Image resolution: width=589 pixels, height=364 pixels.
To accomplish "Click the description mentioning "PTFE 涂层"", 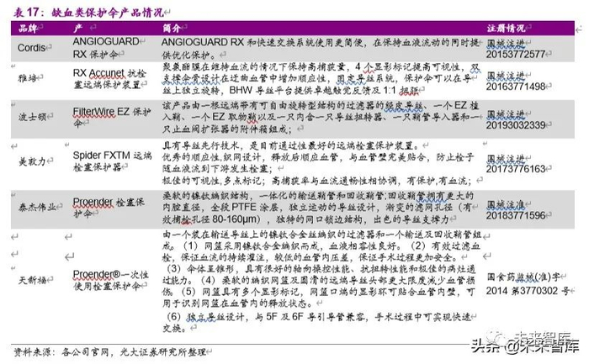I will (x=318, y=207).
